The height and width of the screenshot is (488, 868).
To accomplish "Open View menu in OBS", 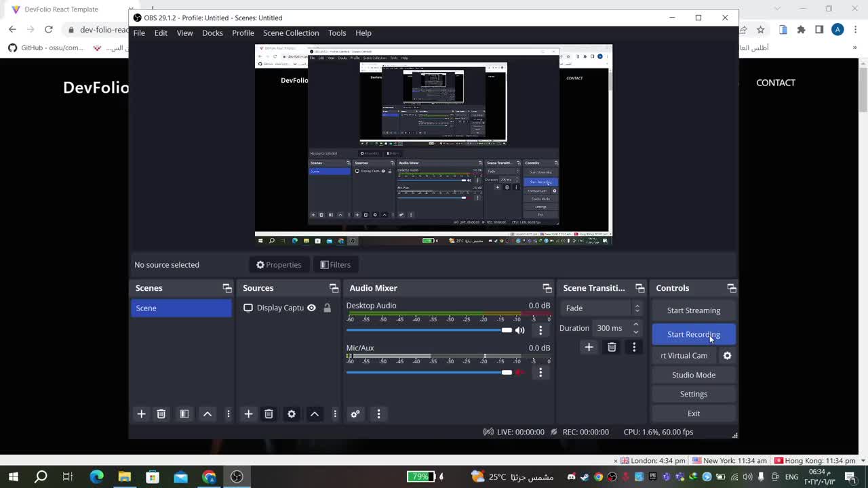I will click(184, 33).
